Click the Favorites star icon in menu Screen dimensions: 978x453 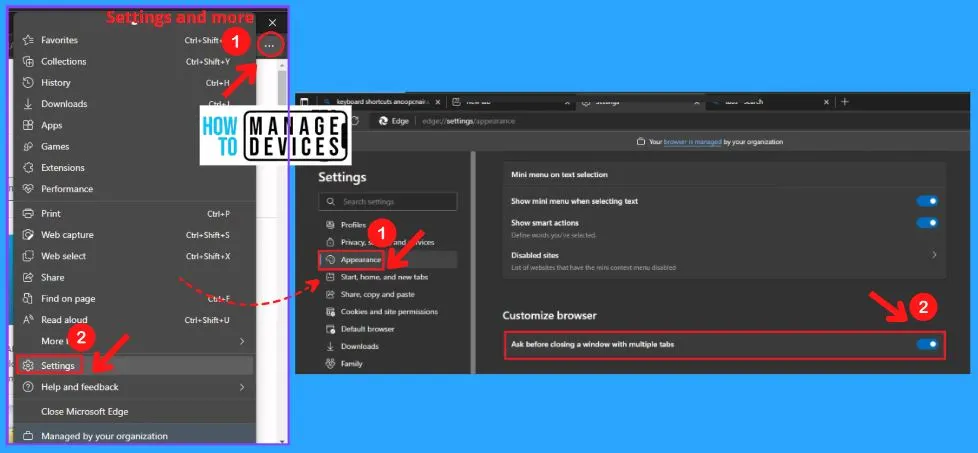tap(27, 40)
